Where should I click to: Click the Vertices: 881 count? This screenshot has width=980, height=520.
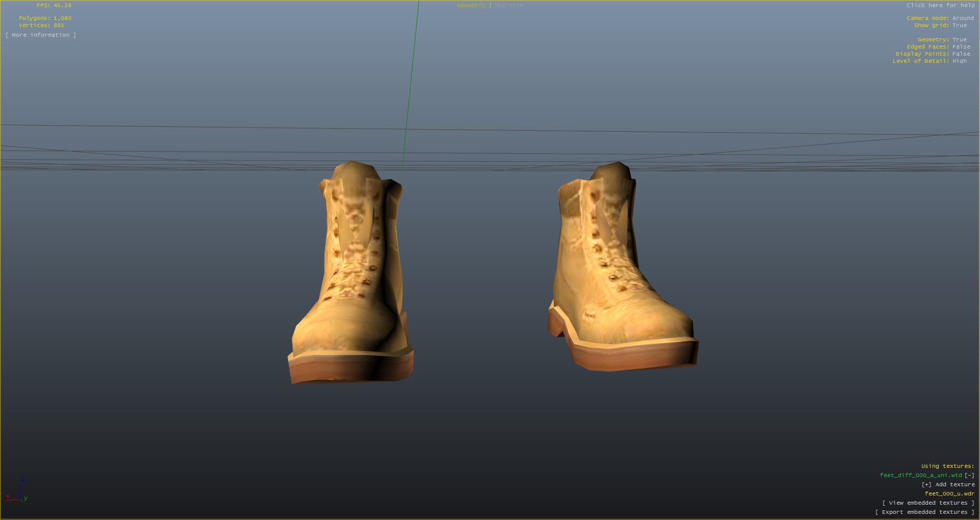click(x=41, y=25)
